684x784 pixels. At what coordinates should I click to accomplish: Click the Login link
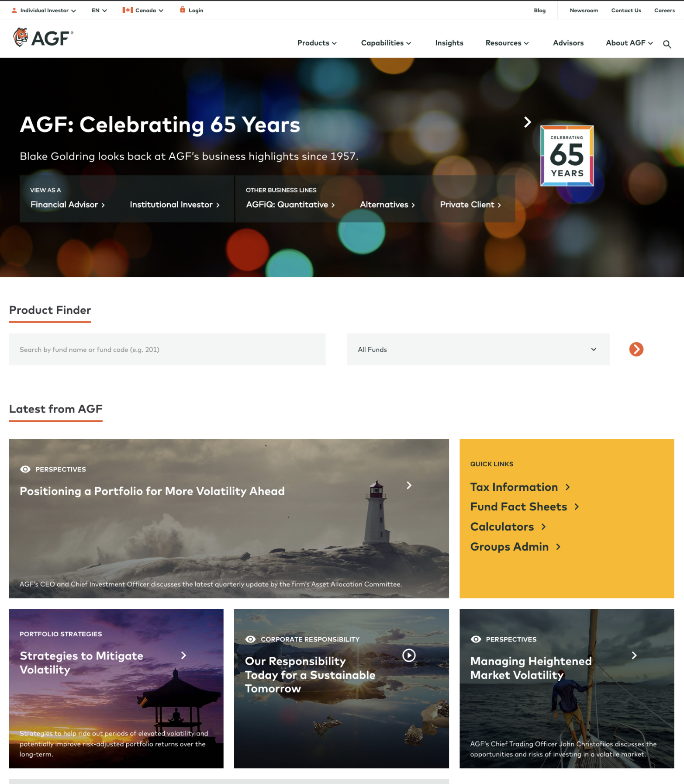point(196,10)
